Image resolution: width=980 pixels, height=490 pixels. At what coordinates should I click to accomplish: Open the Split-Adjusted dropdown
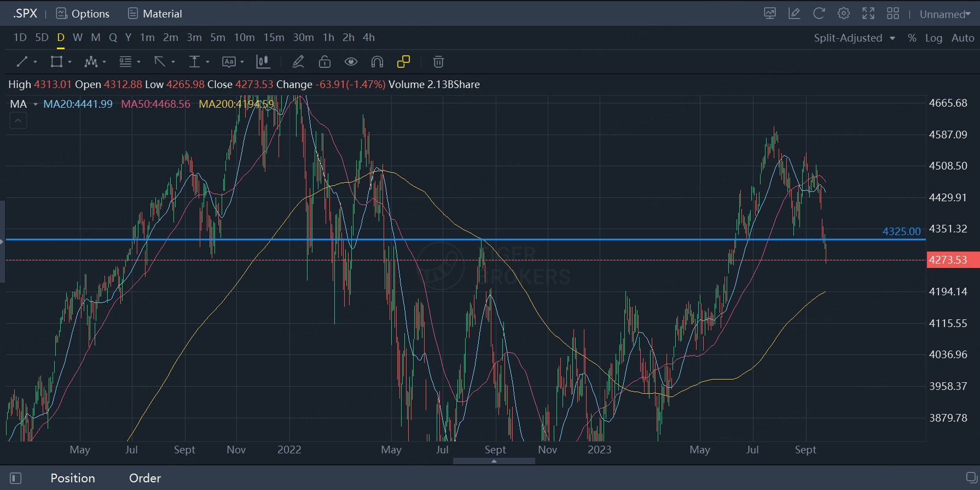(x=854, y=38)
